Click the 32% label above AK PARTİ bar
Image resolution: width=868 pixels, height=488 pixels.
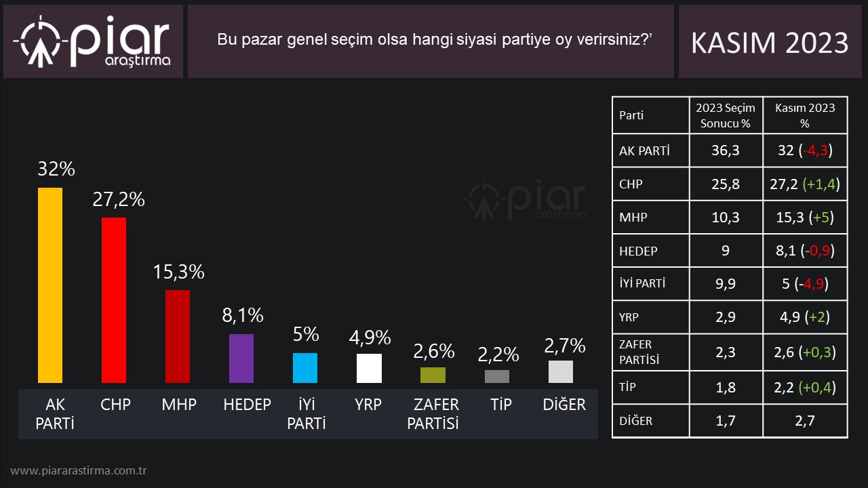(56, 169)
